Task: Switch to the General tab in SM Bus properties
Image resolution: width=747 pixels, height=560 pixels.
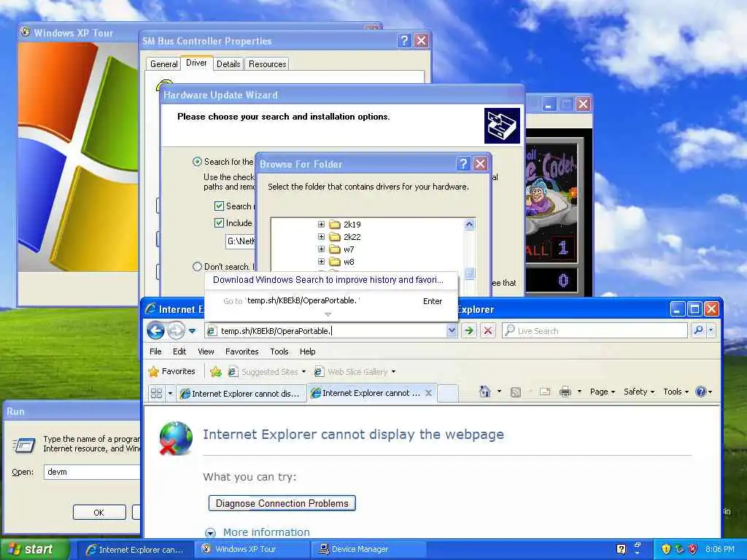Action: (x=163, y=64)
